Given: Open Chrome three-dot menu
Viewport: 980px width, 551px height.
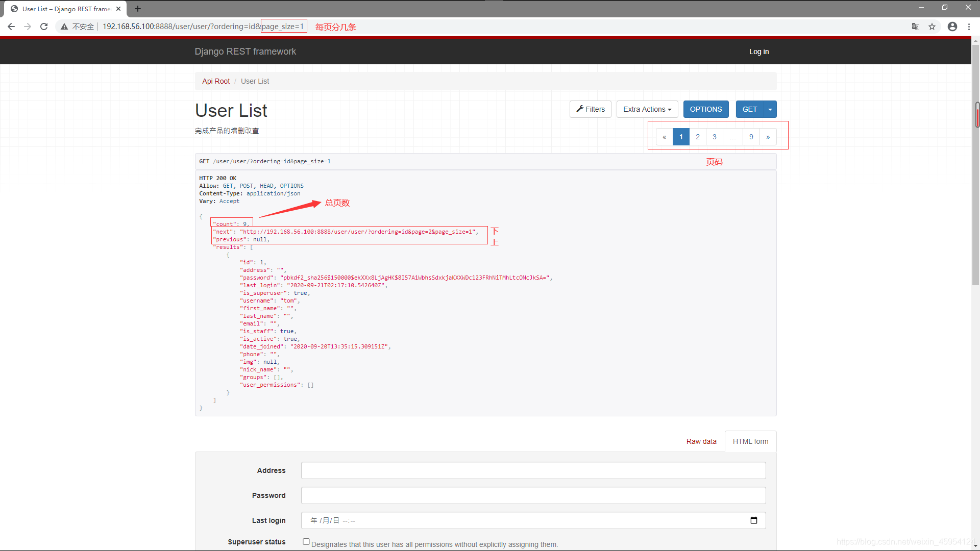Looking at the screenshot, I should pos(969,27).
